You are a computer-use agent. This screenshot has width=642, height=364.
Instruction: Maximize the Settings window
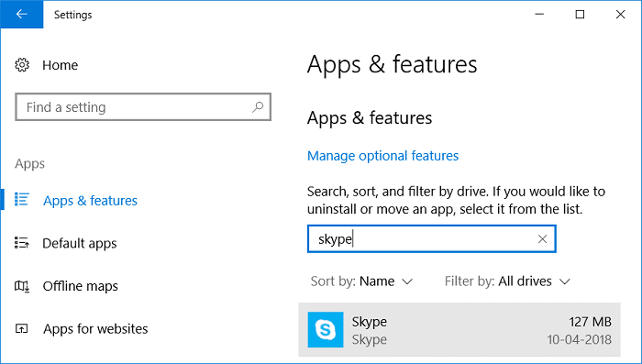coord(580,15)
